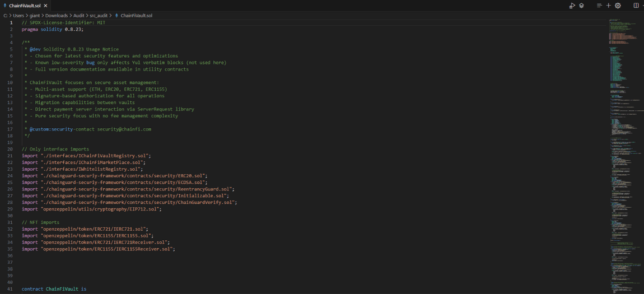Click line number 20 in the gutter
Viewport: 644px width, 294px height.
click(10, 150)
